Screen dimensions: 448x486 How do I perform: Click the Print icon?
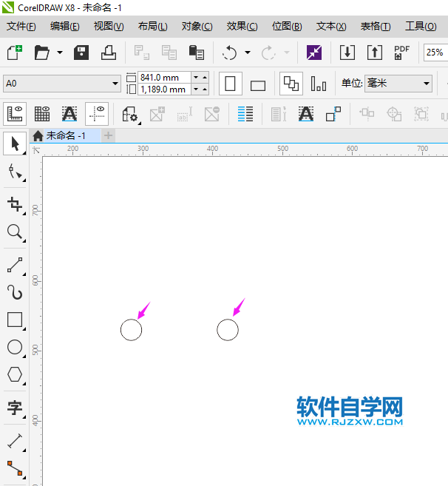(109, 53)
